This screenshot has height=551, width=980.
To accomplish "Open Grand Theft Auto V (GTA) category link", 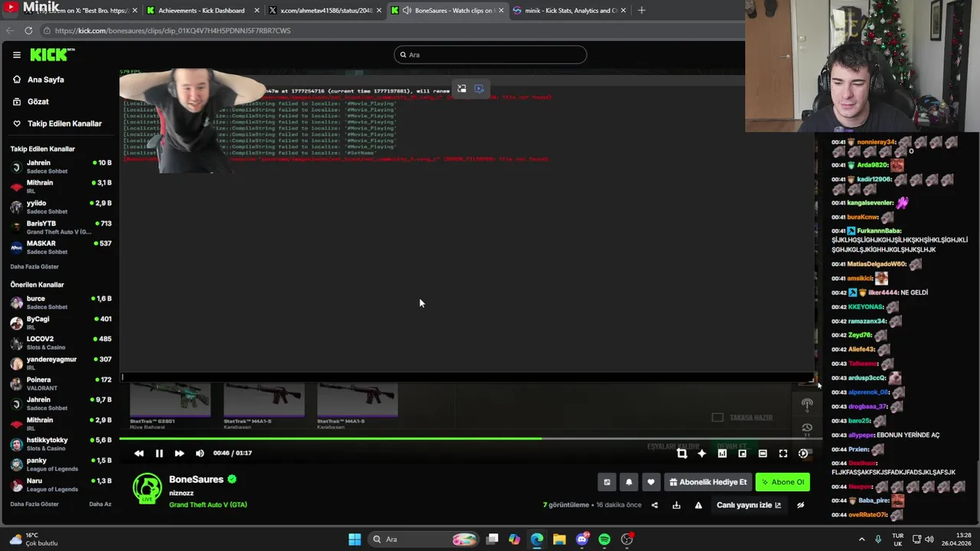I will (x=207, y=505).
